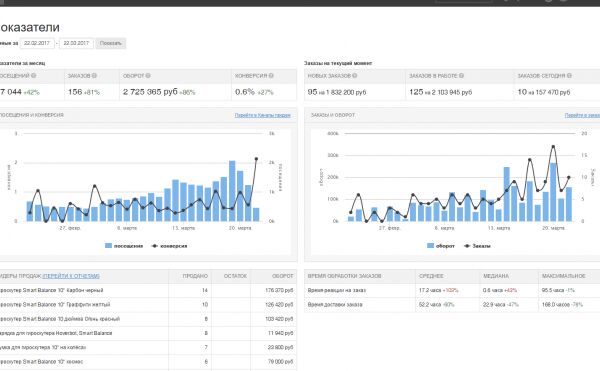Click the blue оборот legend color square
Image resolution: width=600 pixels, height=371 pixels.
430,246
